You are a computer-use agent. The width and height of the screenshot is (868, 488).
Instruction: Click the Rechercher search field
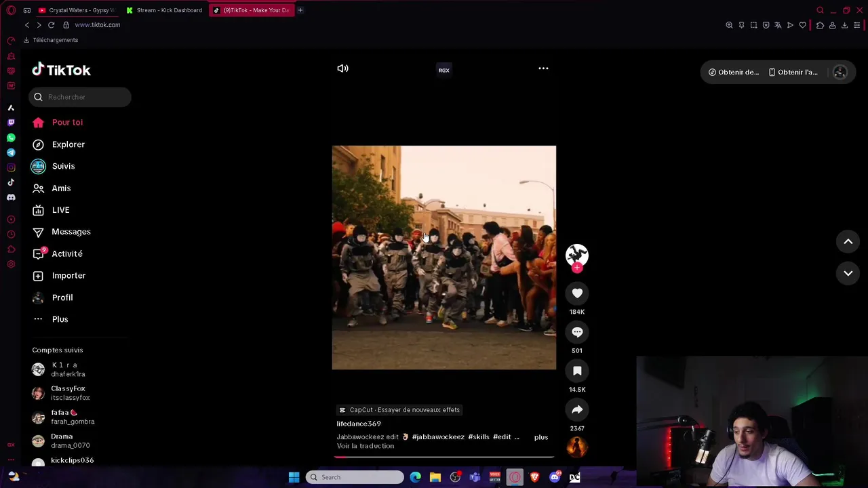tap(80, 97)
